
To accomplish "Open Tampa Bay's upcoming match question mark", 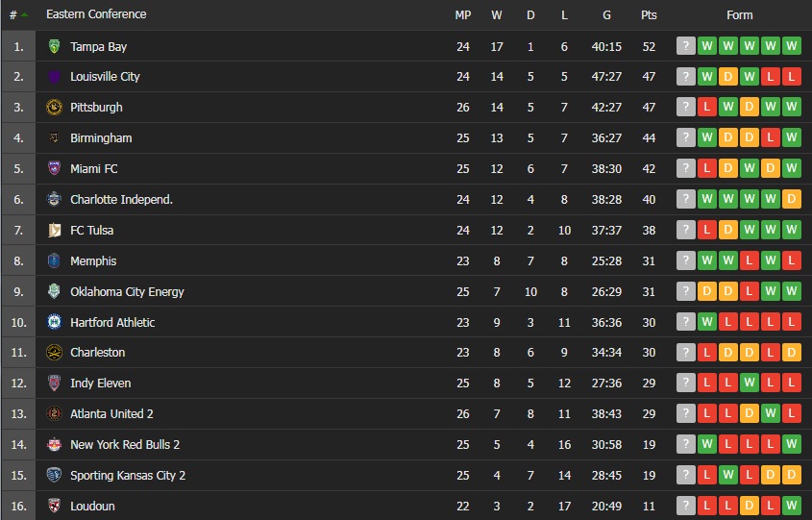I will pyautogui.click(x=685, y=46).
